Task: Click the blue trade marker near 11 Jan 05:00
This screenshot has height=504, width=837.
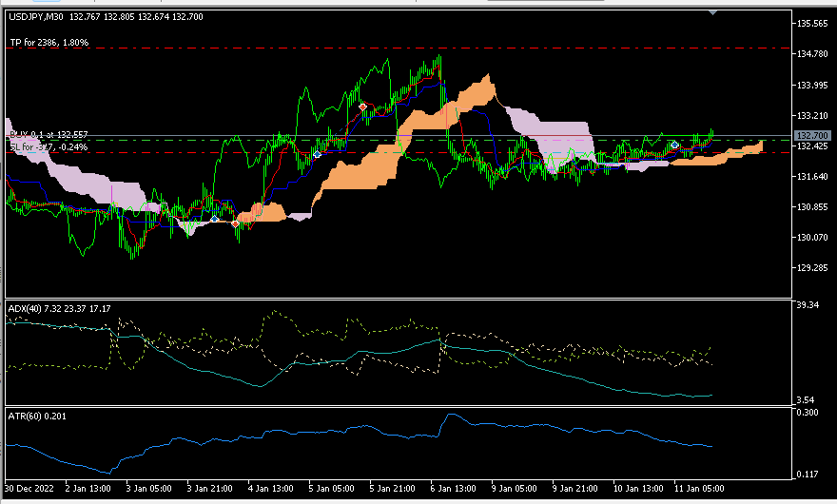Action: click(674, 145)
